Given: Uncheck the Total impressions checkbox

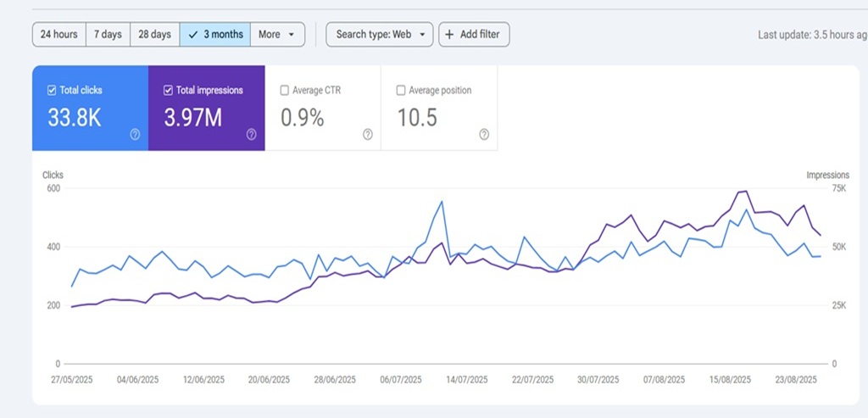Looking at the screenshot, I should coord(169,90).
